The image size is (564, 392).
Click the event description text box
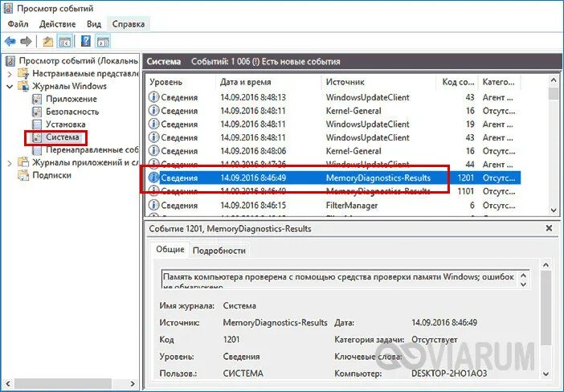345,279
